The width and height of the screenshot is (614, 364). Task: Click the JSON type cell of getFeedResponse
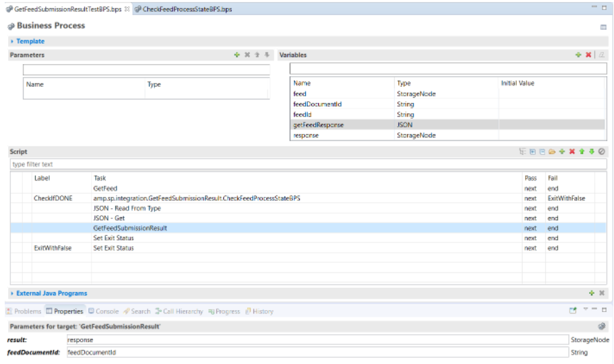point(404,125)
